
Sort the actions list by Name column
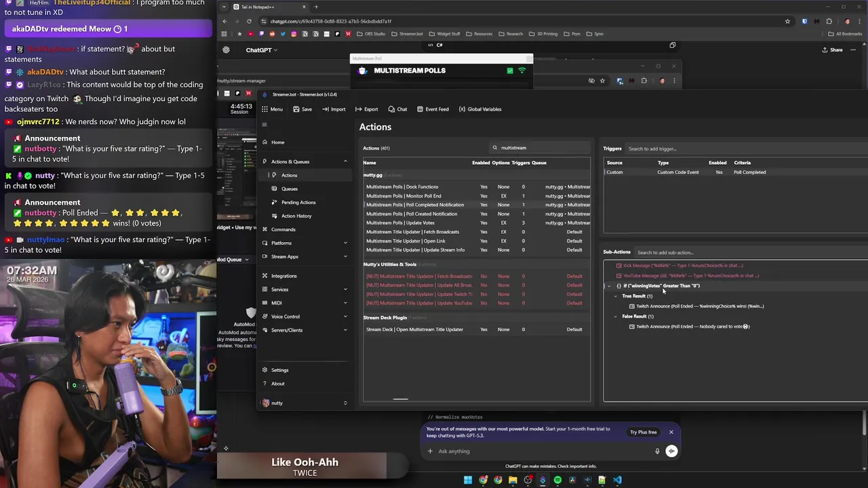tap(370, 163)
